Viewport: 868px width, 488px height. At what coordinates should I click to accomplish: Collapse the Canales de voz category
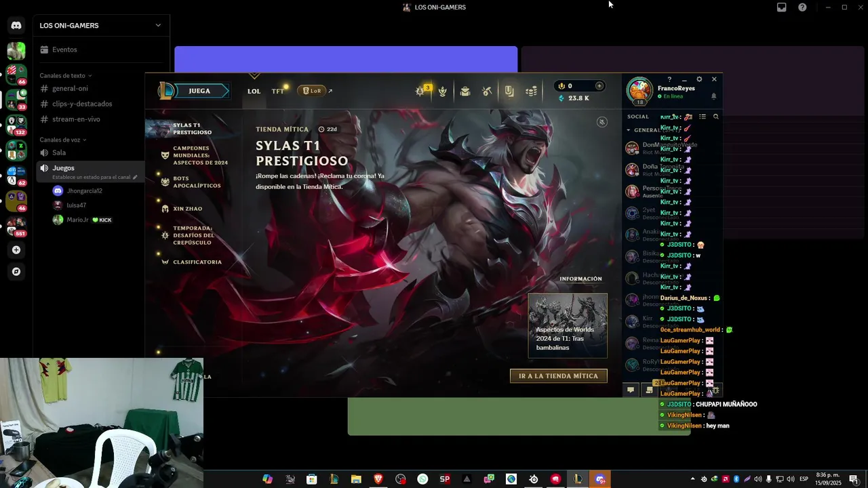[63, 140]
